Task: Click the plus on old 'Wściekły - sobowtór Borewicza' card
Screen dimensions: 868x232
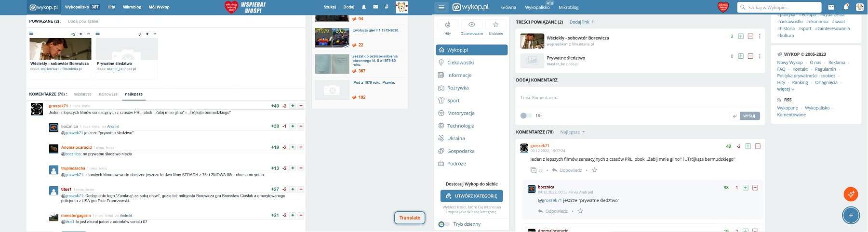Action: (x=81, y=34)
